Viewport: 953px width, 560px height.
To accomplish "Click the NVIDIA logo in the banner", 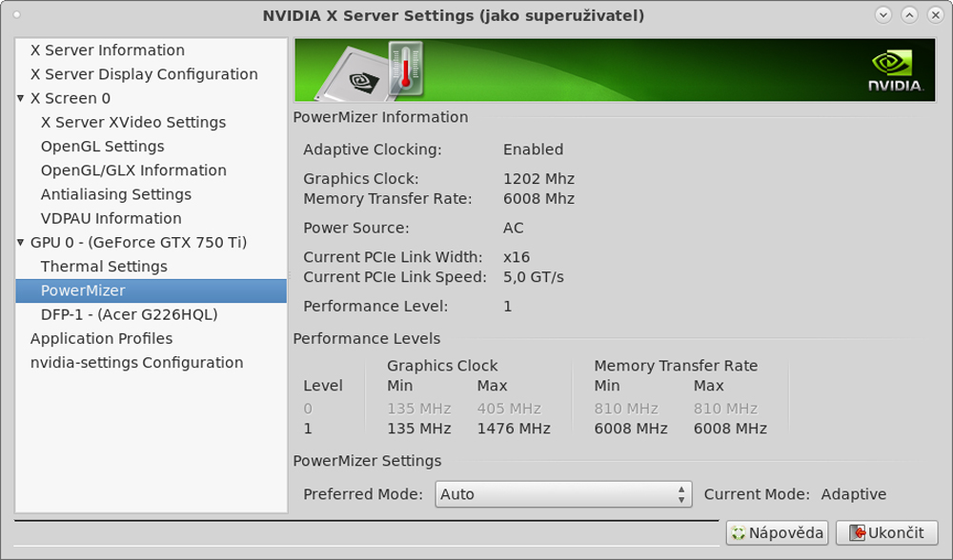I will (896, 70).
